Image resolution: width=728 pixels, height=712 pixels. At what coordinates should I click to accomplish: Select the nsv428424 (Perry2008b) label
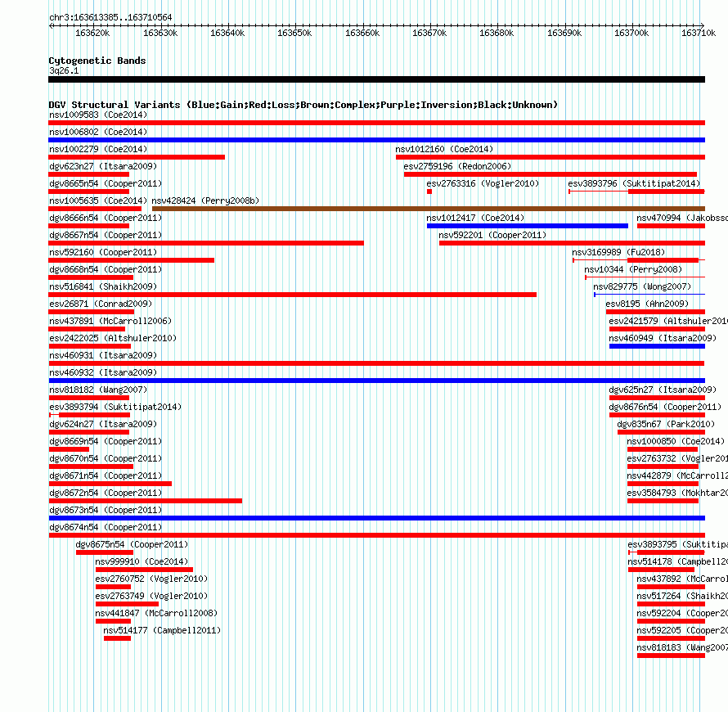[x=205, y=201]
